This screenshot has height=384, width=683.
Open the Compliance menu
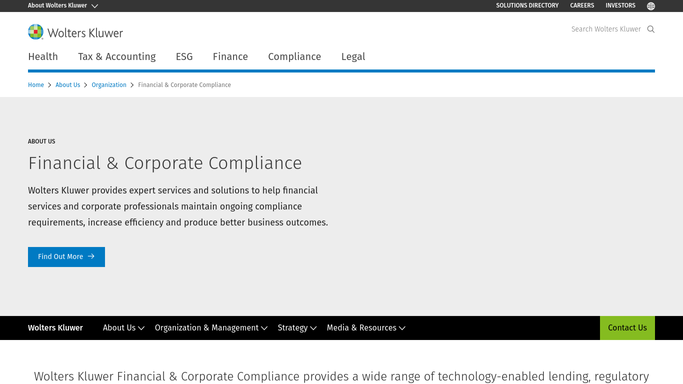(x=294, y=57)
